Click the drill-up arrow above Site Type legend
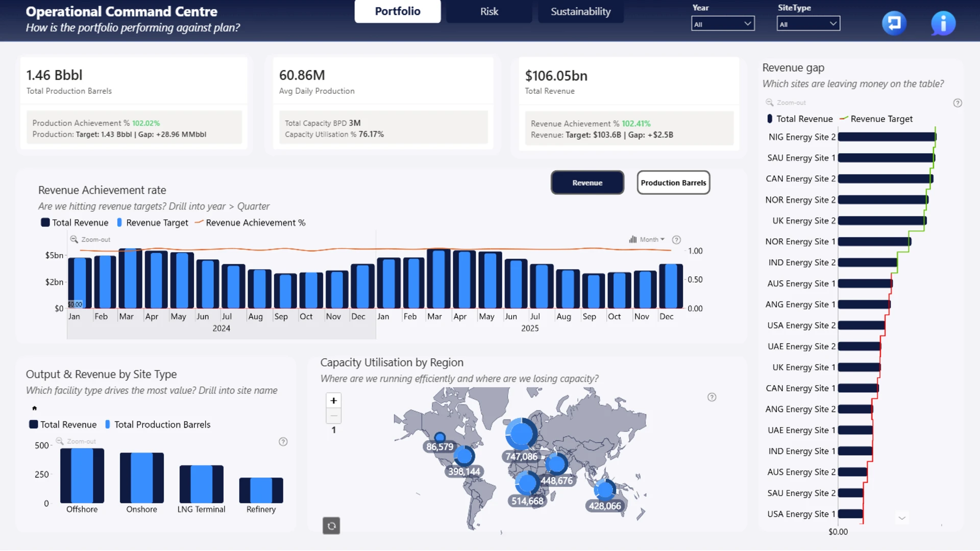 click(34, 408)
